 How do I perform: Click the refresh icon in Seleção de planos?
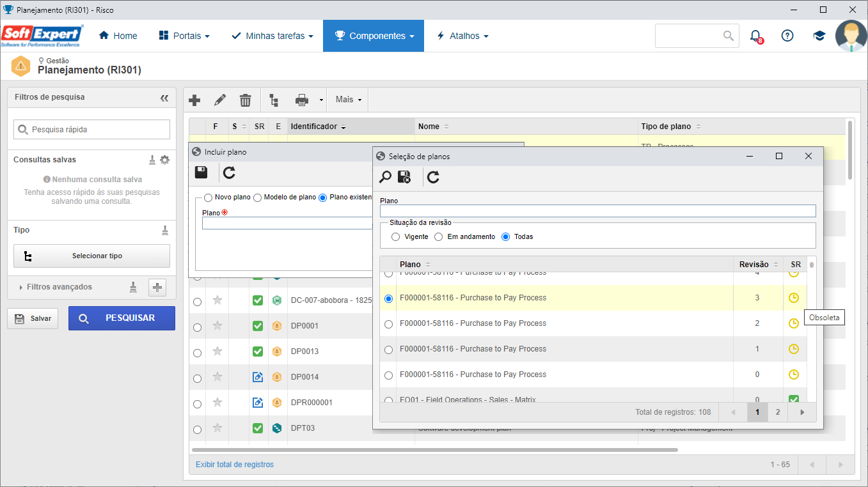point(433,177)
